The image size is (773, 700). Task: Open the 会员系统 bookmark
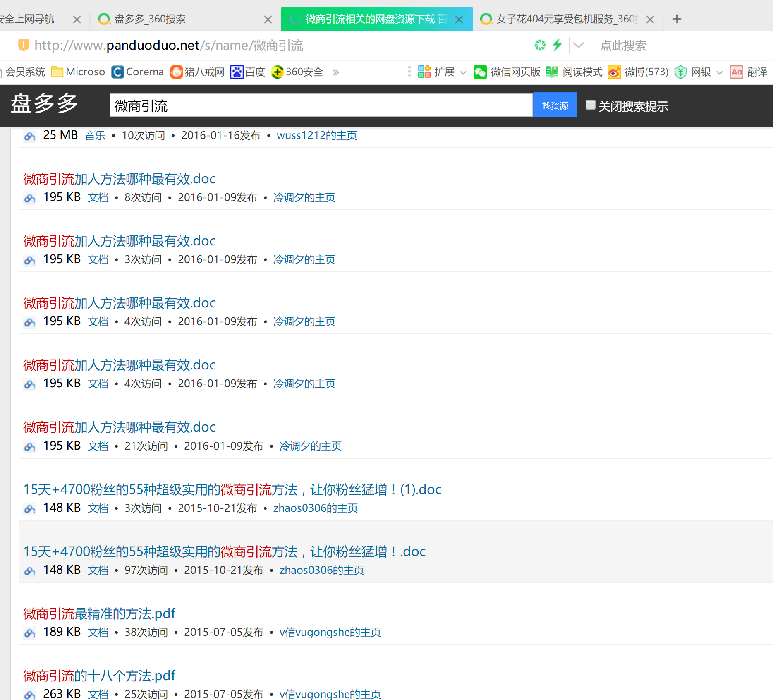(23, 72)
